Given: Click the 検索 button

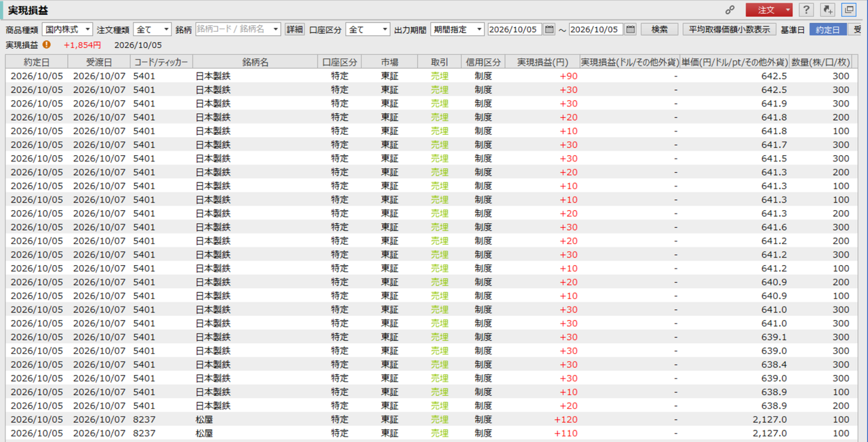Looking at the screenshot, I should tap(660, 29).
